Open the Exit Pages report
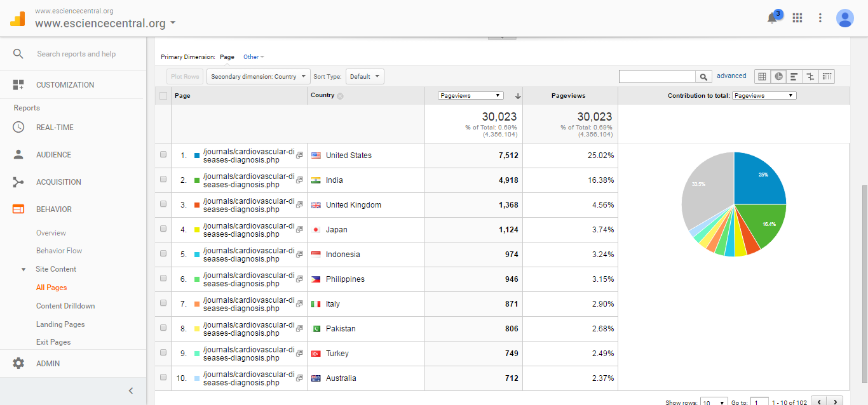This screenshot has width=868, height=405. [53, 342]
